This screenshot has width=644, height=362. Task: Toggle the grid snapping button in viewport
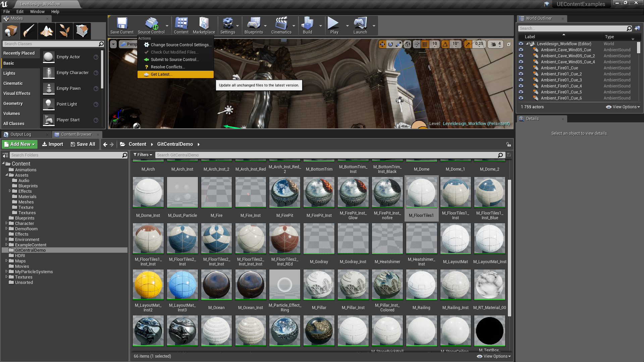[425, 44]
